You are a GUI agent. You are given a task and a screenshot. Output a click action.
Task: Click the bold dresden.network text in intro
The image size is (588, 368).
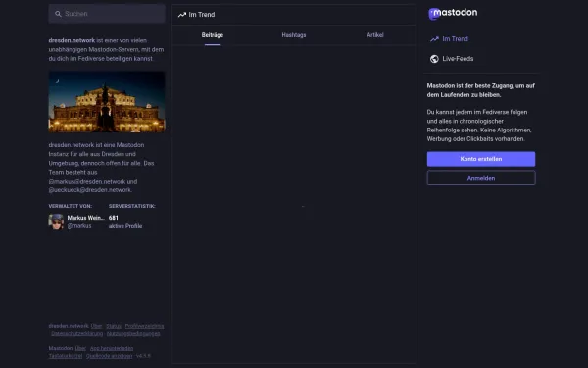(x=72, y=40)
